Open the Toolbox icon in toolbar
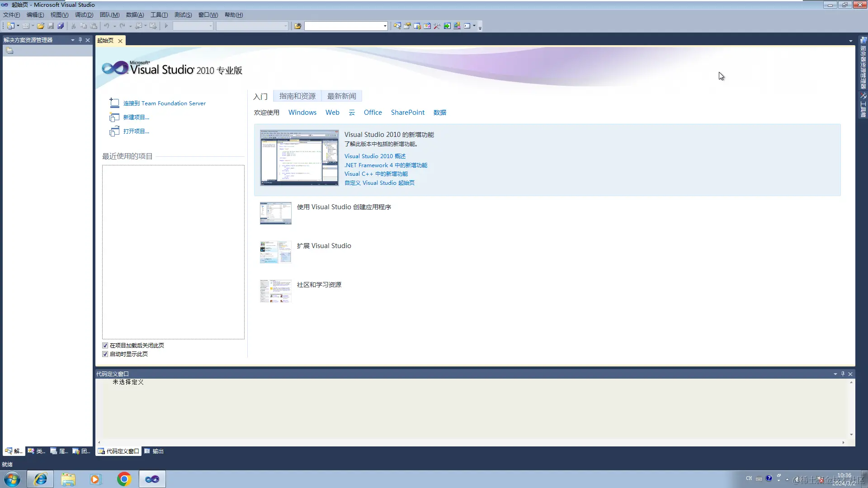 [437, 26]
